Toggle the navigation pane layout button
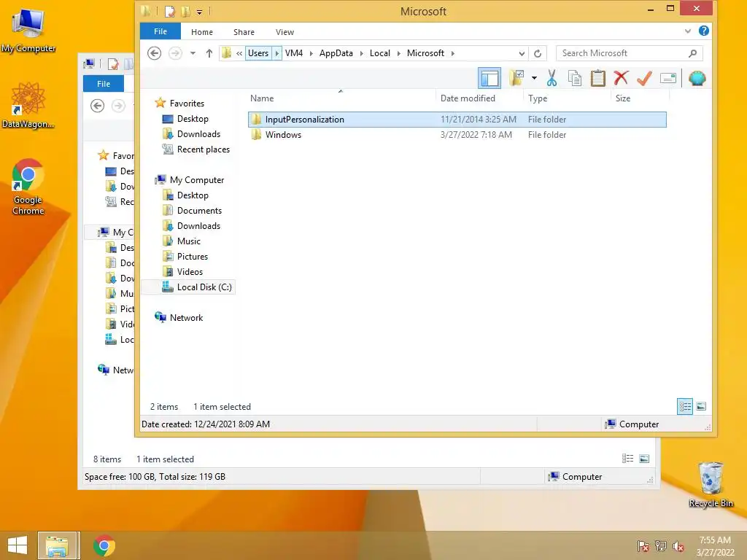The height and width of the screenshot is (560, 747). coord(489,78)
